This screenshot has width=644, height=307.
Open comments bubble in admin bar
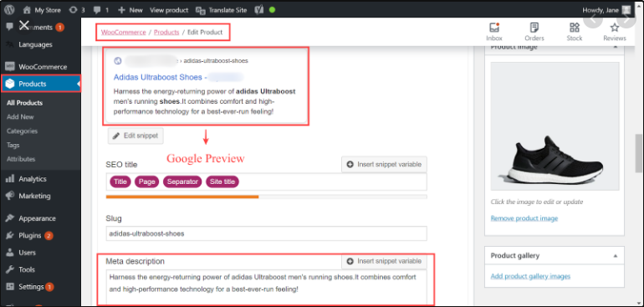[x=101, y=10]
